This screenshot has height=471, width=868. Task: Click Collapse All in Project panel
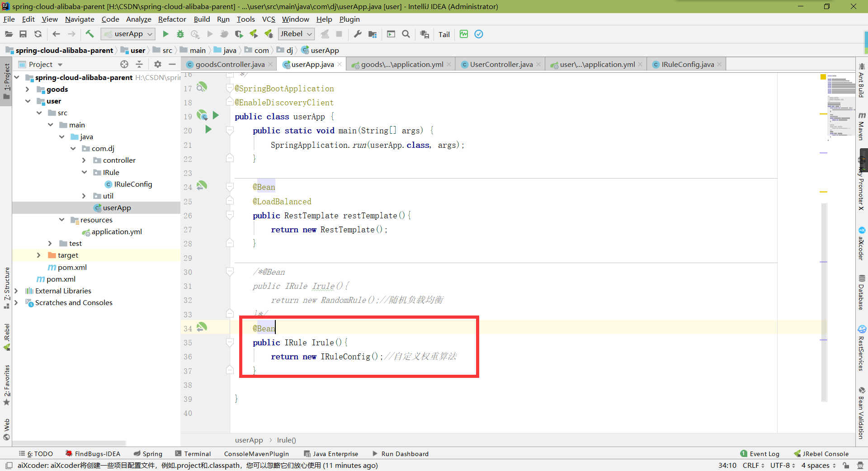[x=139, y=64]
